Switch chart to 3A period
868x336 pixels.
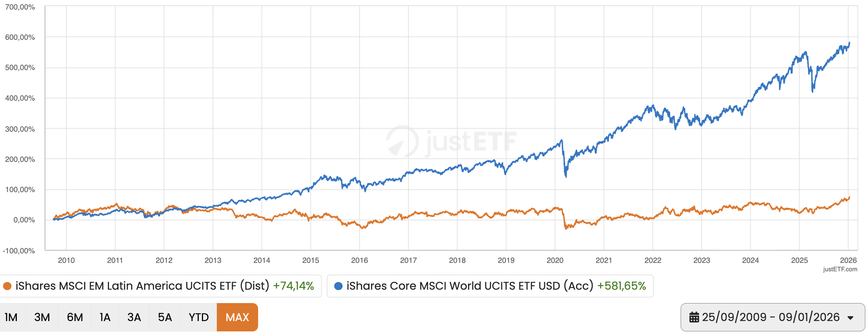pos(134,317)
